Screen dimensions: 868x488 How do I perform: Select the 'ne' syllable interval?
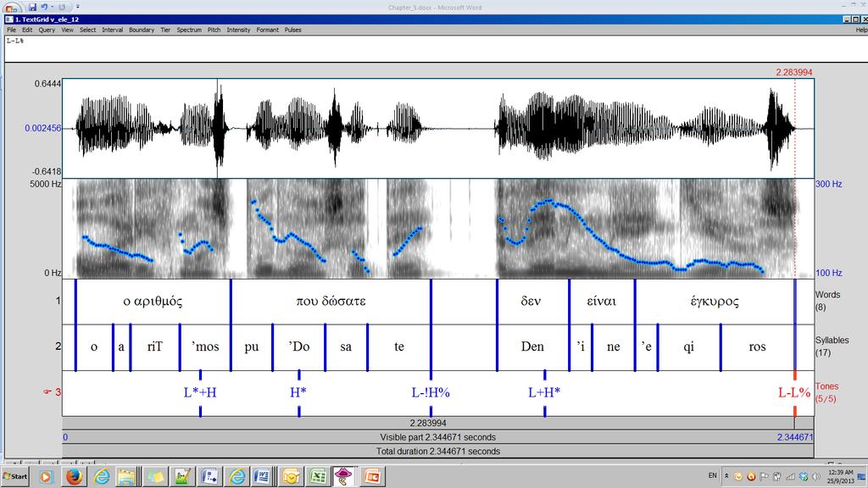pyautogui.click(x=614, y=347)
